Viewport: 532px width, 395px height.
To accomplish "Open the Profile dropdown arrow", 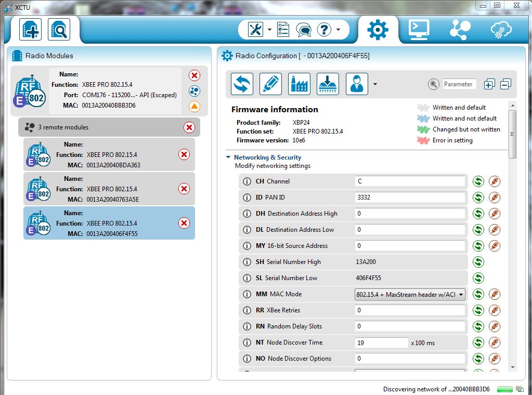I will [x=375, y=84].
